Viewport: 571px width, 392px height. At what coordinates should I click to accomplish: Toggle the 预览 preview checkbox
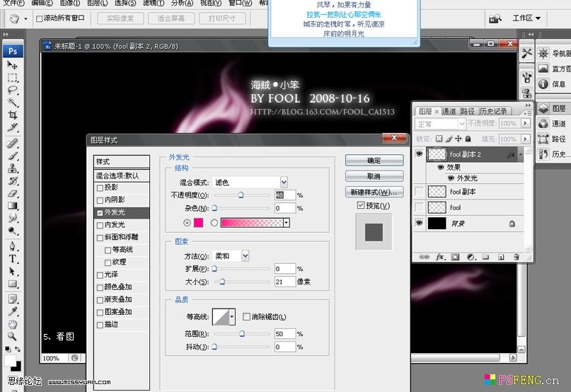[x=361, y=205]
